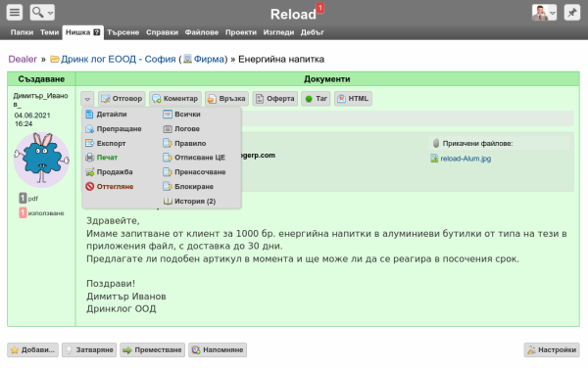588x368 pixels.
Task: Click the Добави... button
Action: 32,350
